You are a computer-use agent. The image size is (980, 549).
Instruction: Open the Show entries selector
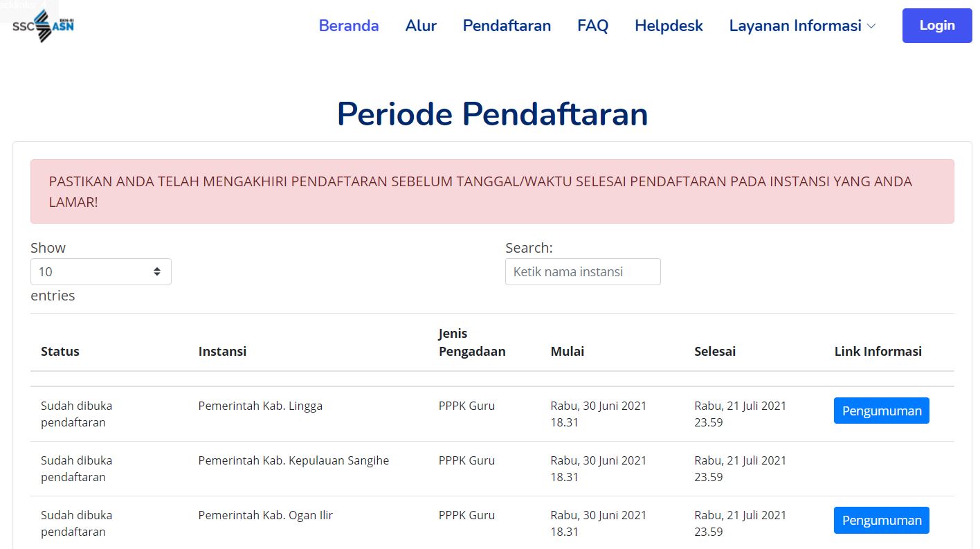tap(100, 271)
